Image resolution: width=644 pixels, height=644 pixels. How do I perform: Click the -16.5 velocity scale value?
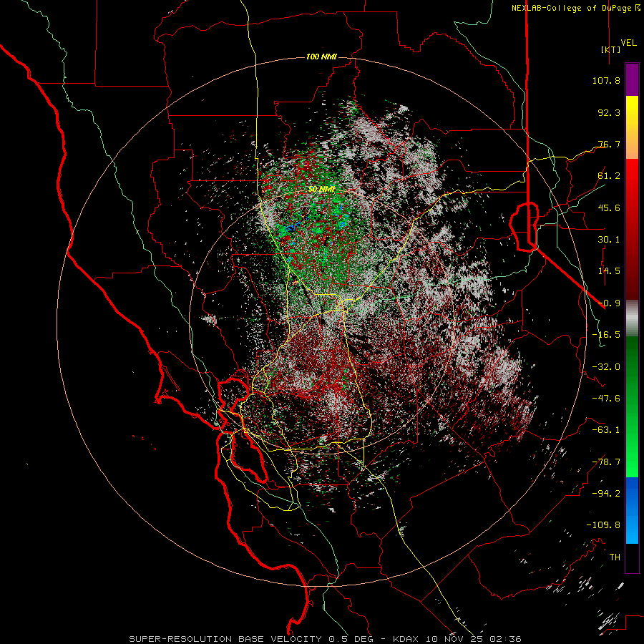click(x=606, y=335)
